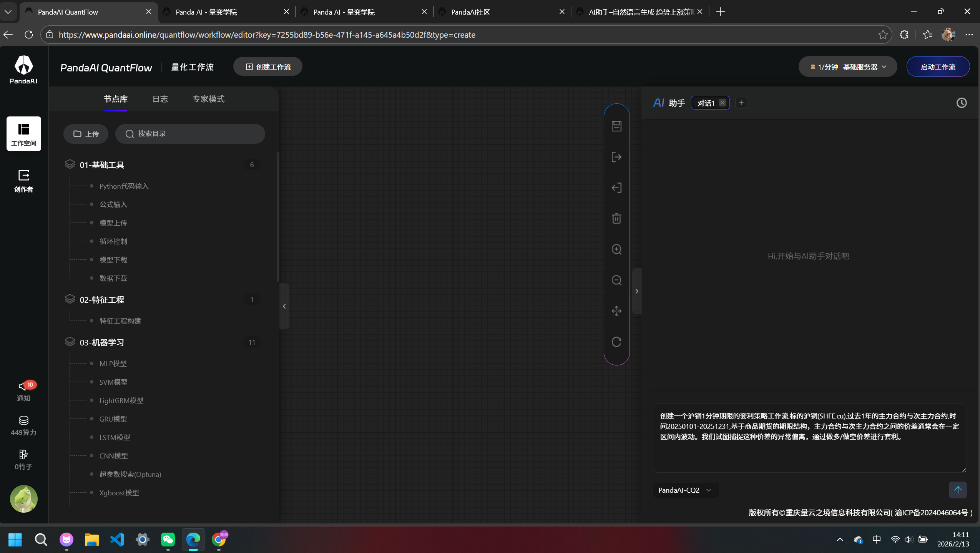
Task: Open browser tab search dropdown arrow
Action: (x=8, y=12)
